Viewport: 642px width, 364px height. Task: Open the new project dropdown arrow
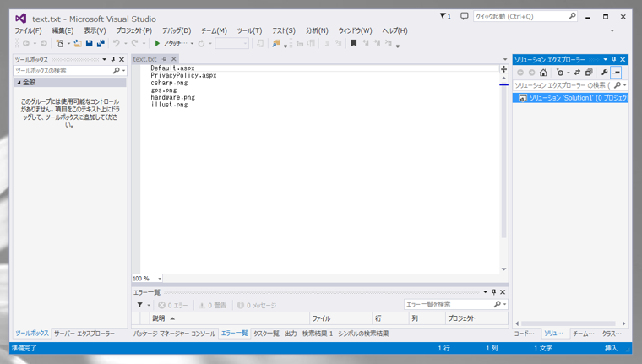click(68, 43)
